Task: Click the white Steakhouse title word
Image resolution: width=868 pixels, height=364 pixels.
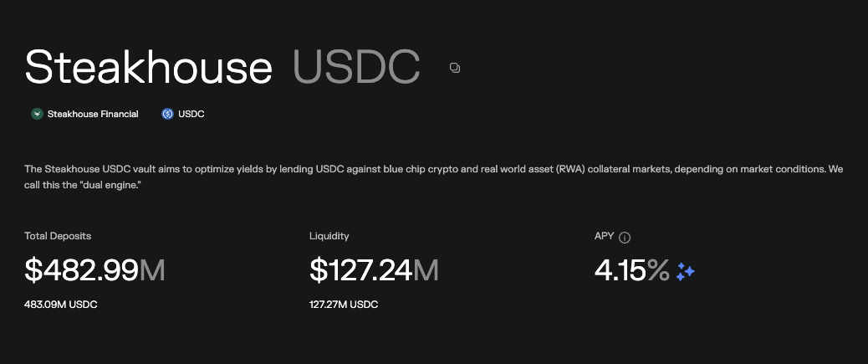Action: 149,68
